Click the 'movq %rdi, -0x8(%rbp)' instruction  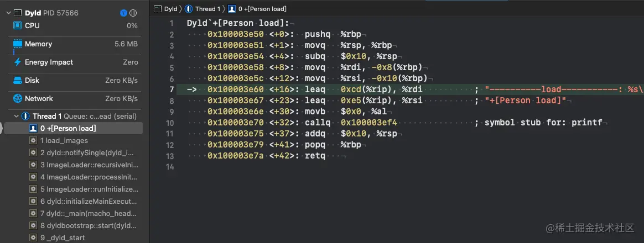pyautogui.click(x=363, y=67)
